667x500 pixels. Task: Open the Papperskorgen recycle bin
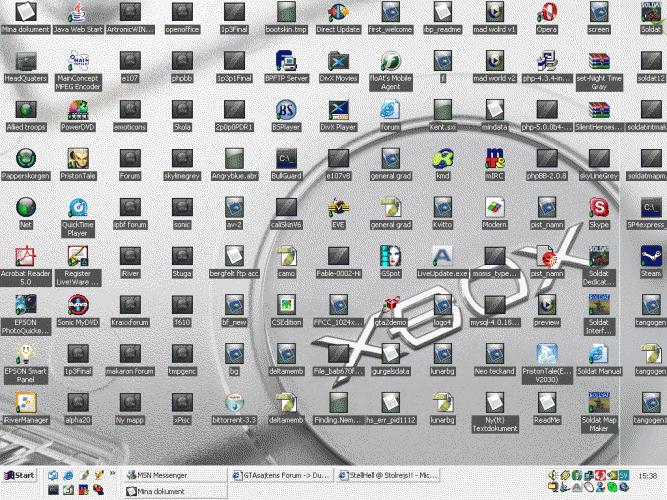click(24, 158)
